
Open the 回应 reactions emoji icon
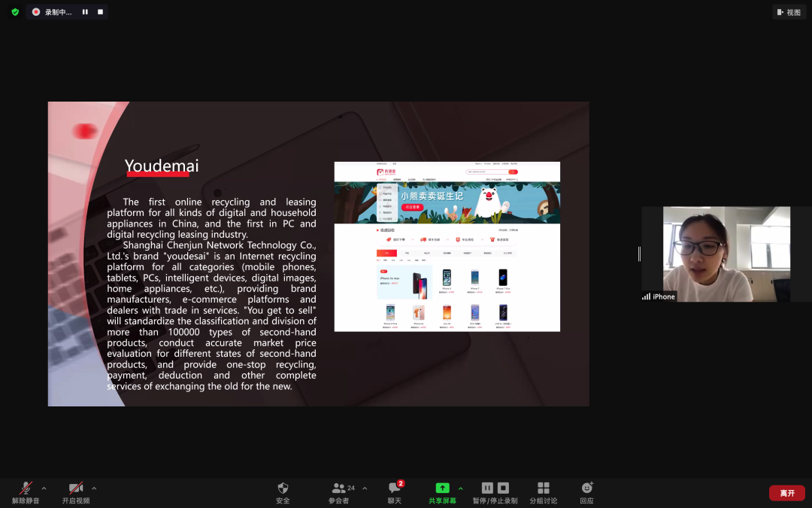586,488
